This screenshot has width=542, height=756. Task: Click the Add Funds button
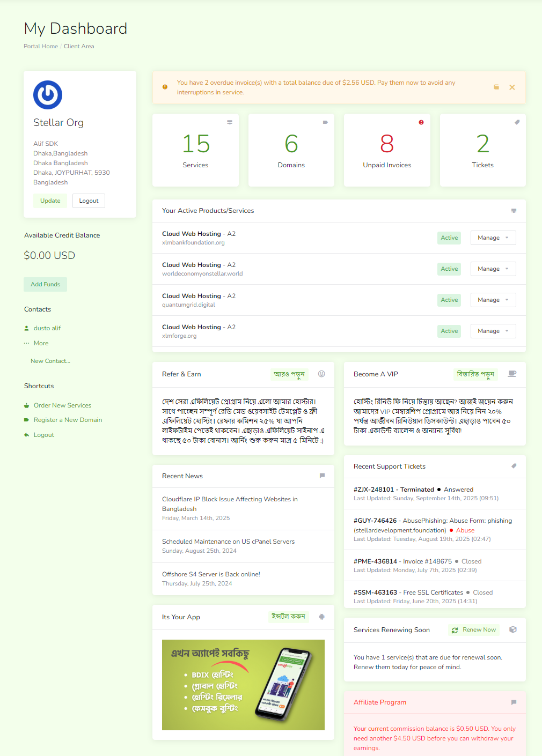(x=45, y=284)
